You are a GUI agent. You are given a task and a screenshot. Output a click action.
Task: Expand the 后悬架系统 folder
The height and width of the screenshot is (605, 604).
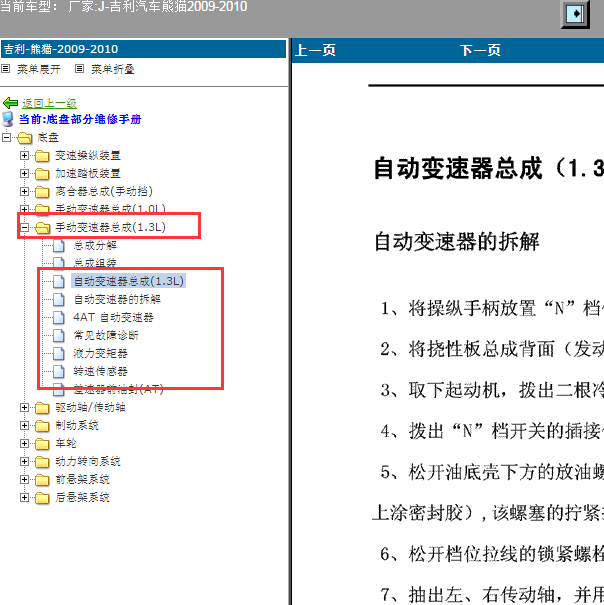point(24,497)
